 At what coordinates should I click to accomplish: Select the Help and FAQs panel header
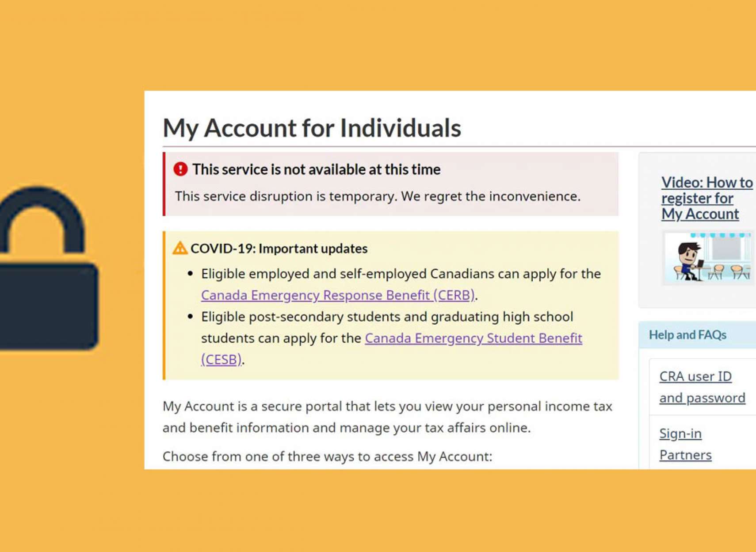[x=687, y=335]
